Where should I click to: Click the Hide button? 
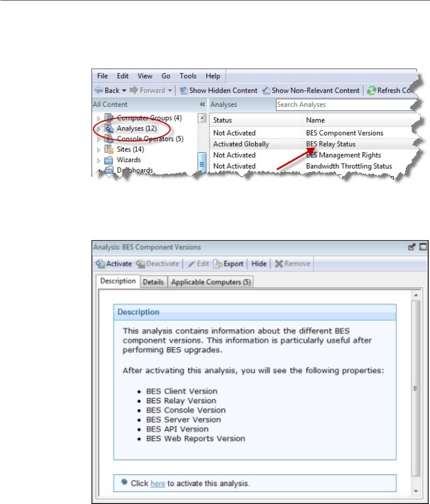[259, 264]
